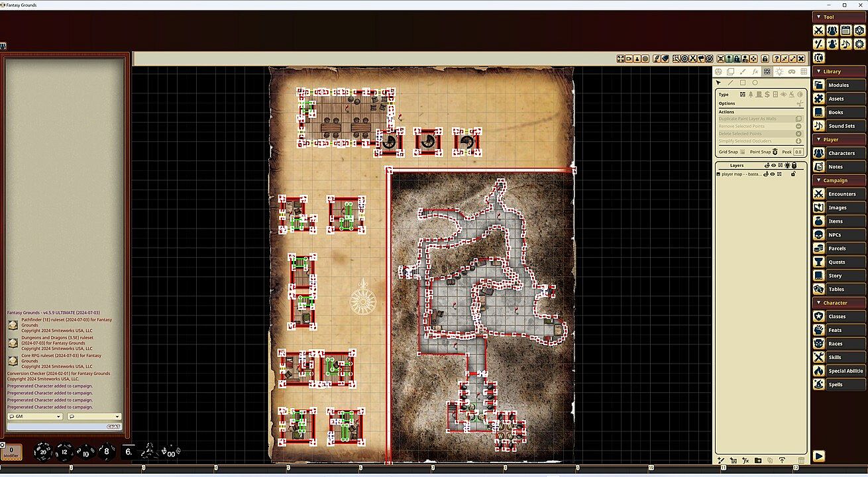Open the Combat Tracker crossed-swords tool
The width and height of the screenshot is (868, 477).
coord(818,30)
